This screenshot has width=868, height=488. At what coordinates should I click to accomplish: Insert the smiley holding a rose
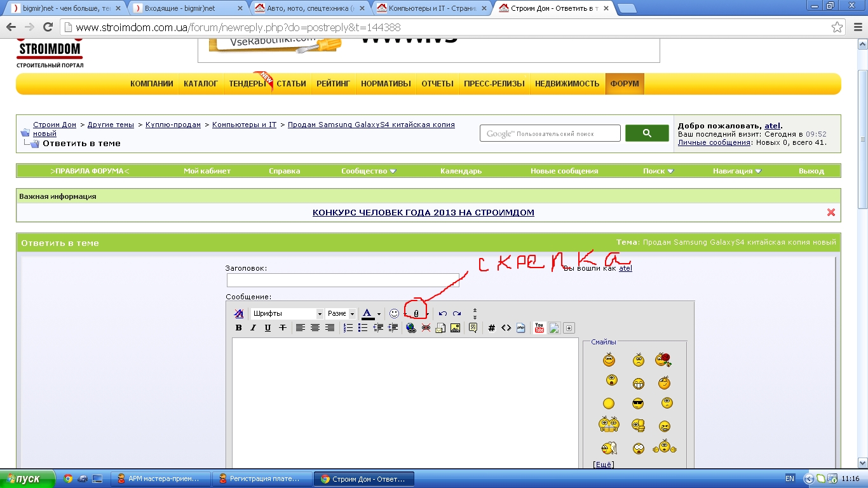click(664, 360)
